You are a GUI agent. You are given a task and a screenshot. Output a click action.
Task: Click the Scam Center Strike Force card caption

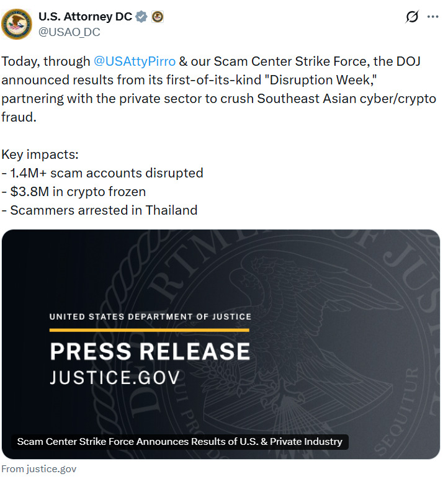180,441
